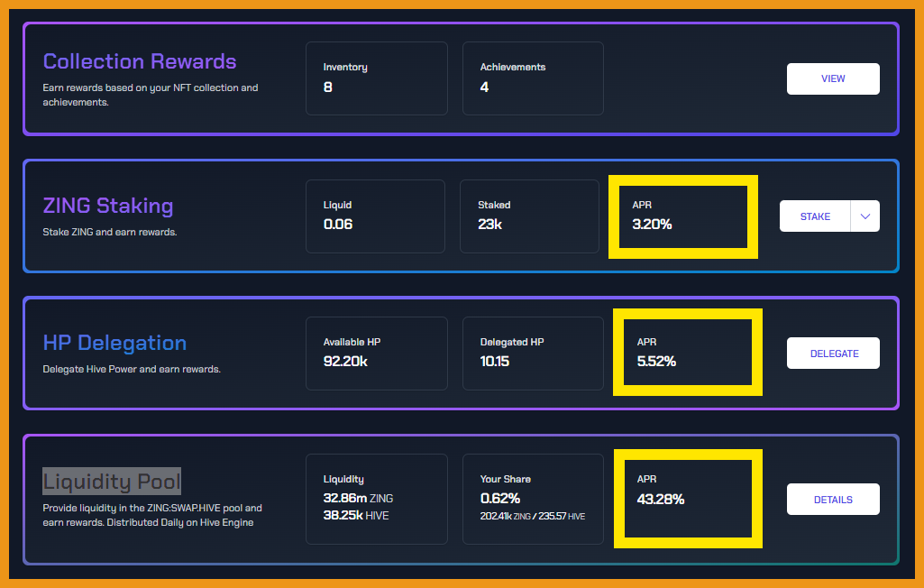924x588 pixels.
Task: Expand the dropdown arrow beside STAKE
Action: pyautogui.click(x=865, y=216)
